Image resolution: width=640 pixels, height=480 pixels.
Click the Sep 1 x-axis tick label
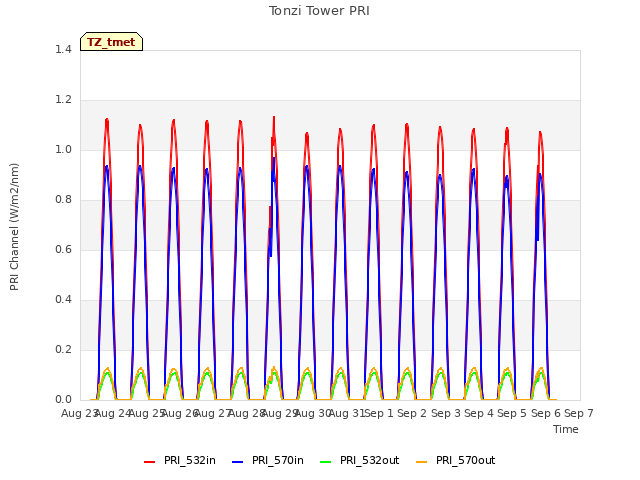[x=379, y=413]
